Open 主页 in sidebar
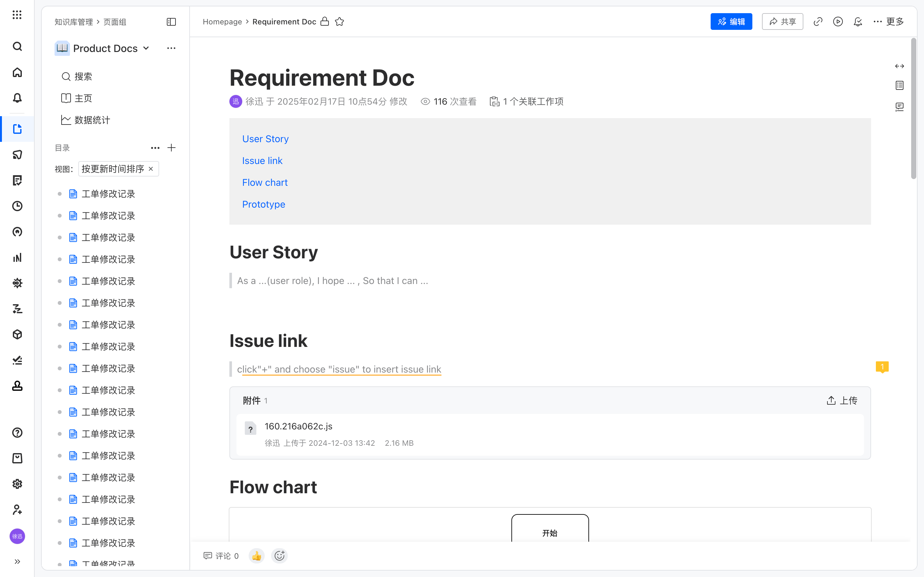924x577 pixels. (77, 98)
